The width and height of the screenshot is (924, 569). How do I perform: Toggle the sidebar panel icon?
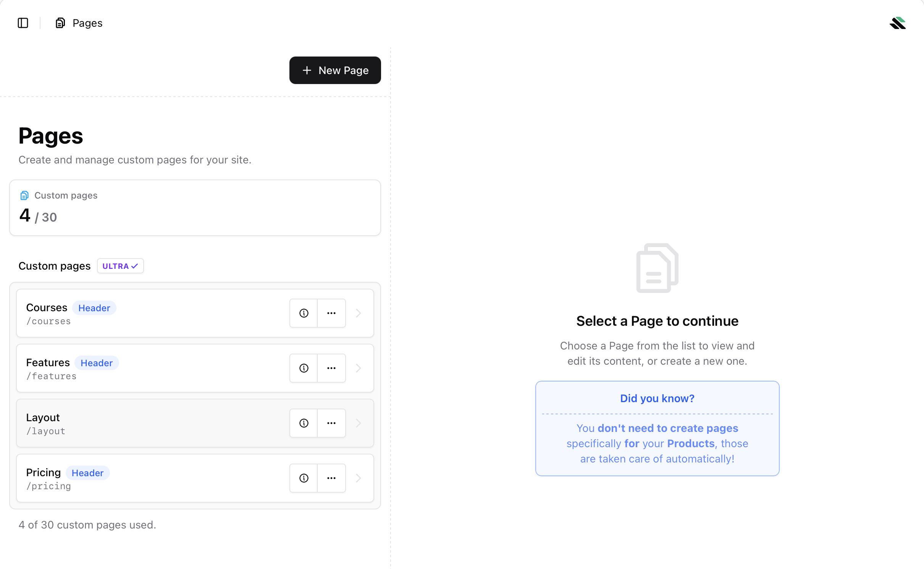[x=23, y=23]
